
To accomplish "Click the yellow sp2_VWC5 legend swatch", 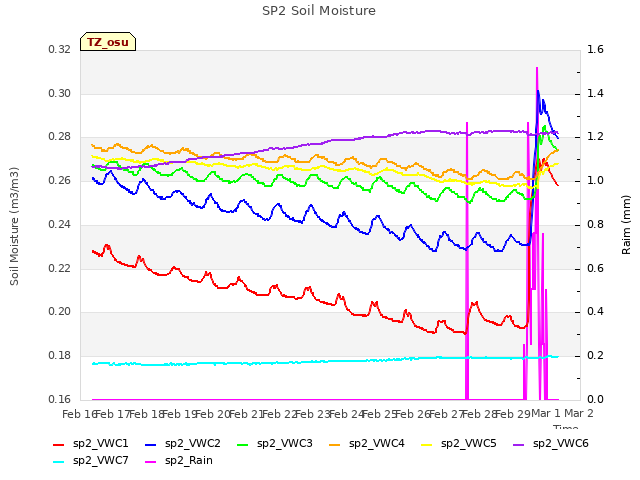I will 427,444.
